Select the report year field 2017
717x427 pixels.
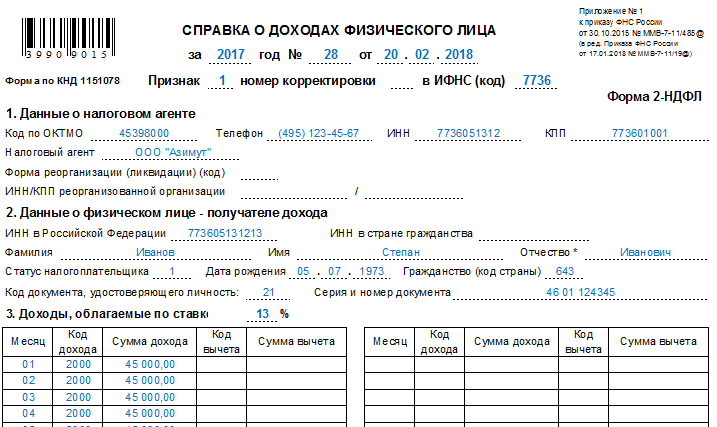[230, 55]
